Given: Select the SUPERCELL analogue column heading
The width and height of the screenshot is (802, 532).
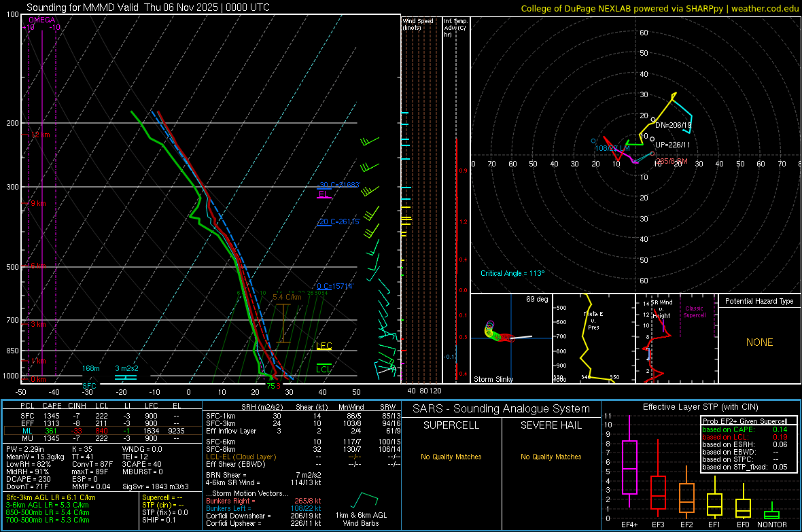Looking at the screenshot, I should click(x=451, y=425).
